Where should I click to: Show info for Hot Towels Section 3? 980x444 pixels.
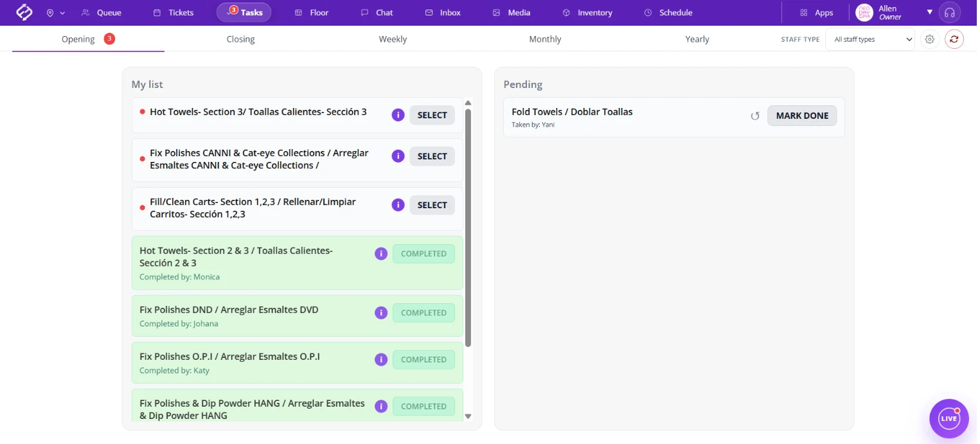point(398,115)
